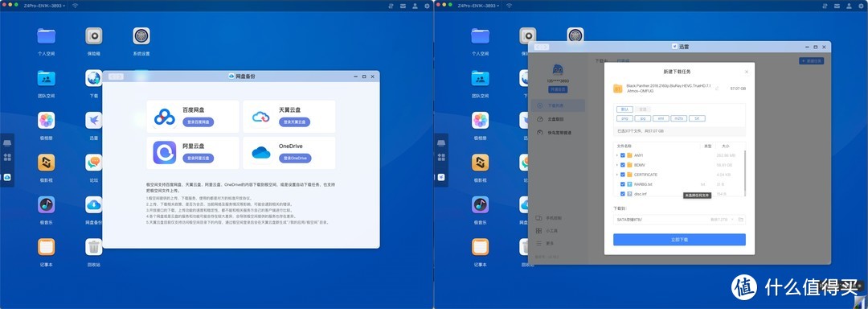The height and width of the screenshot is (309, 868).
Task: Click user avatar in 迅雷 sidebar
Action: pos(558,70)
